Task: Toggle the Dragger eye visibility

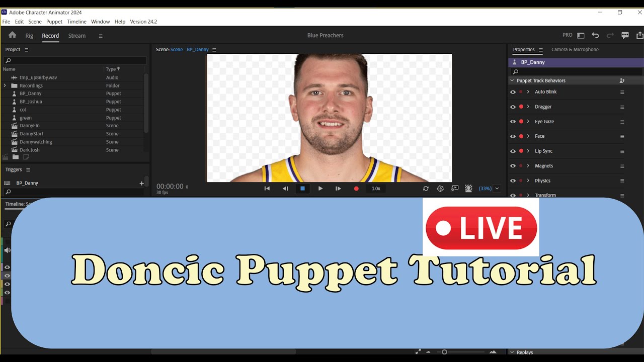Action: [513, 107]
